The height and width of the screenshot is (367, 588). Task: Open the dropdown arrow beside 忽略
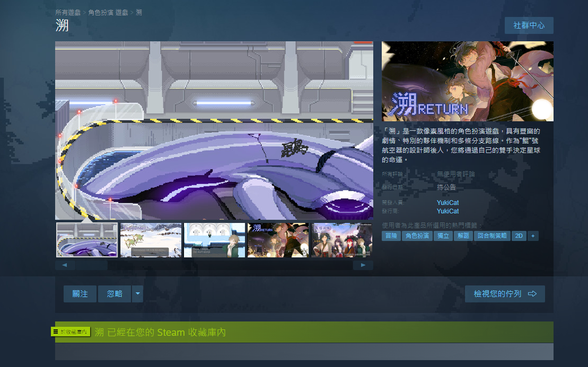point(137,294)
